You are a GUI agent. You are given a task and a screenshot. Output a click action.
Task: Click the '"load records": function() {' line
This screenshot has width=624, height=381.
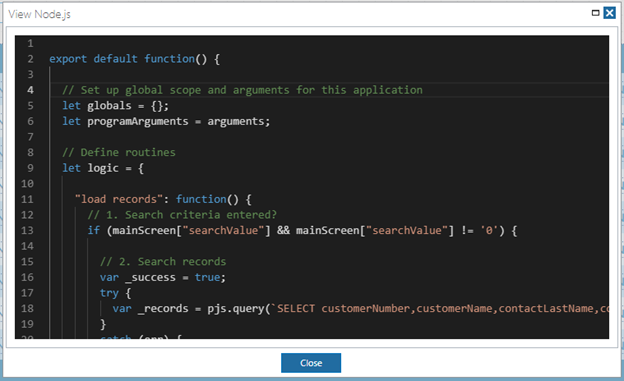163,199
